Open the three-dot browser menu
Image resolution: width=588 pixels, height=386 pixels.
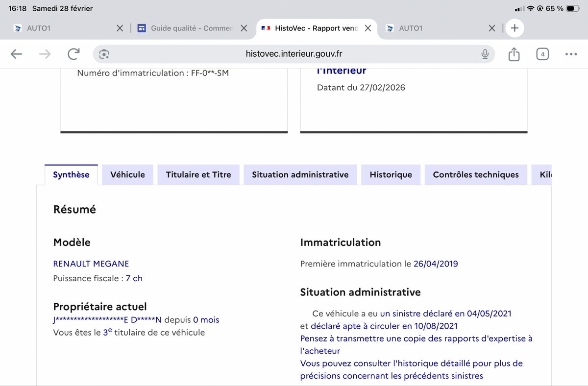(571, 54)
